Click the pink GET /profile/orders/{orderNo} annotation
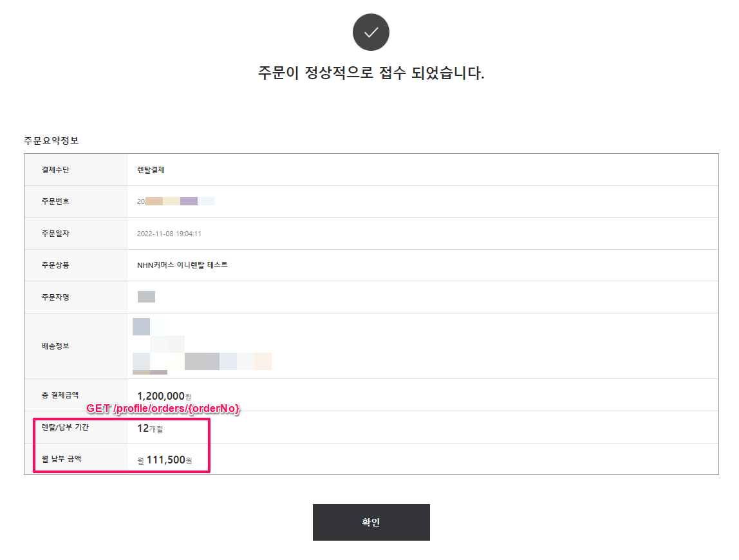 pos(164,409)
